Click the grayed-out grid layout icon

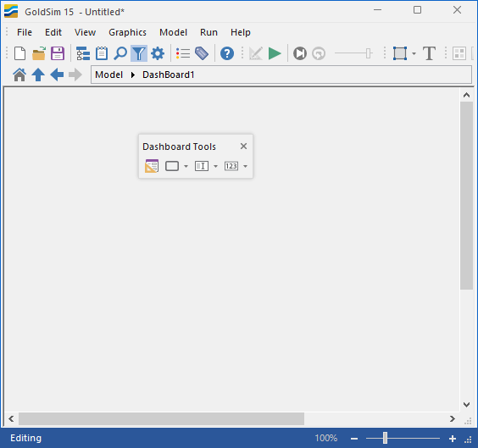(459, 53)
